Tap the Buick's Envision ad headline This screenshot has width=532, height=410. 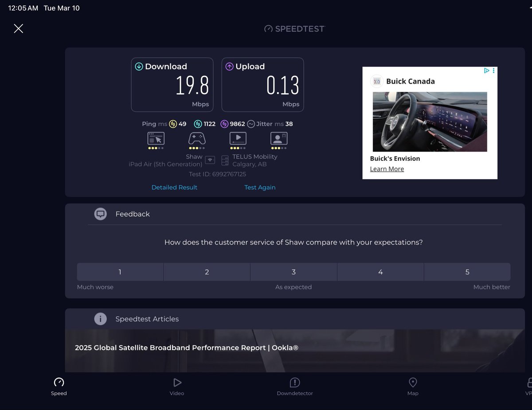click(395, 159)
